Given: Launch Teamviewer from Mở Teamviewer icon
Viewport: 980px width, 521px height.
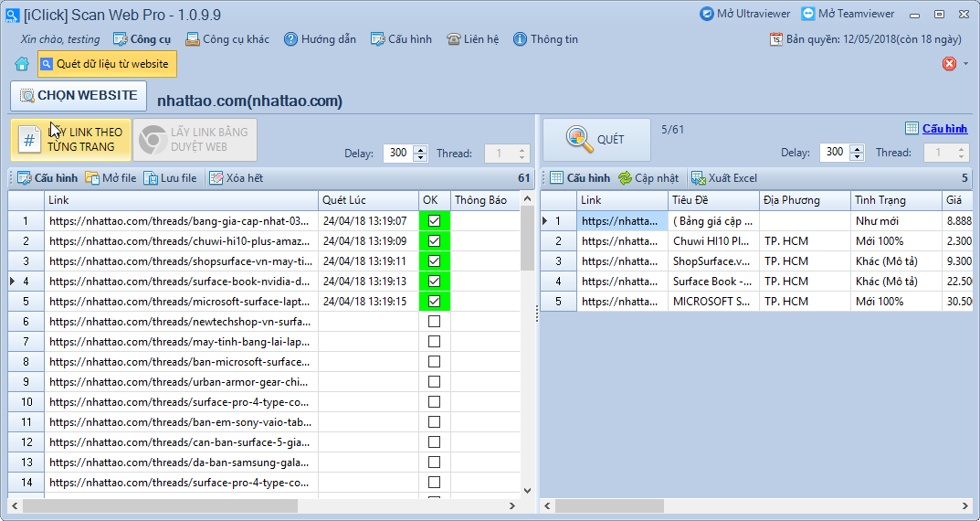Looking at the screenshot, I should (x=808, y=14).
